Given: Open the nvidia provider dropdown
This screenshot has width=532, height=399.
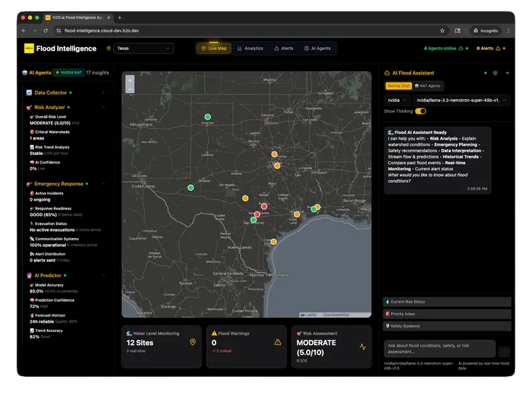Looking at the screenshot, I should [x=396, y=100].
